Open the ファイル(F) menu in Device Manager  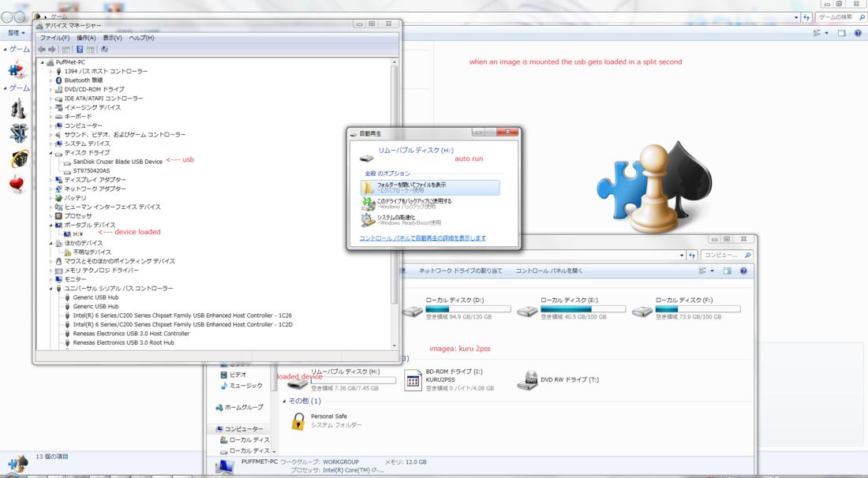(54, 38)
